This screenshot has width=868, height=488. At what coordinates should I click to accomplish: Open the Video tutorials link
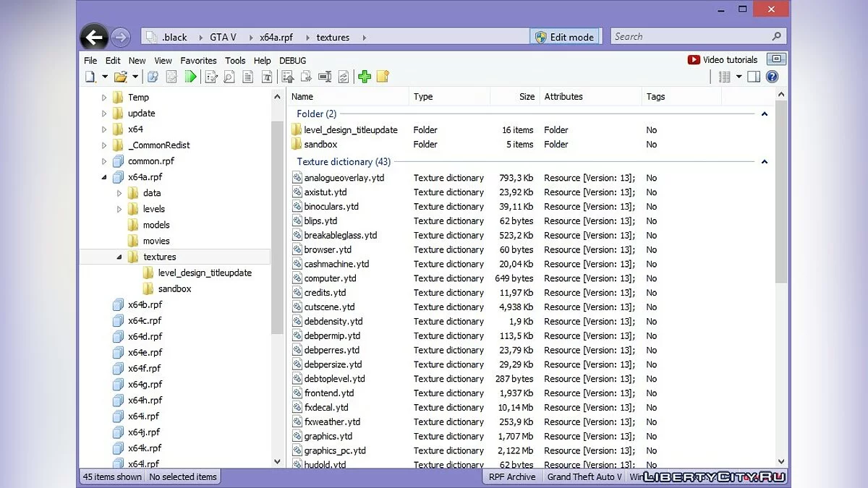[723, 60]
